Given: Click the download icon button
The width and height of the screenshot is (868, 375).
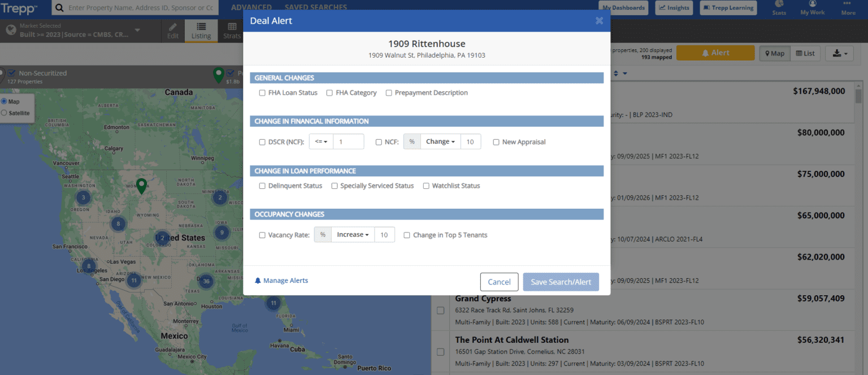Looking at the screenshot, I should (x=839, y=53).
